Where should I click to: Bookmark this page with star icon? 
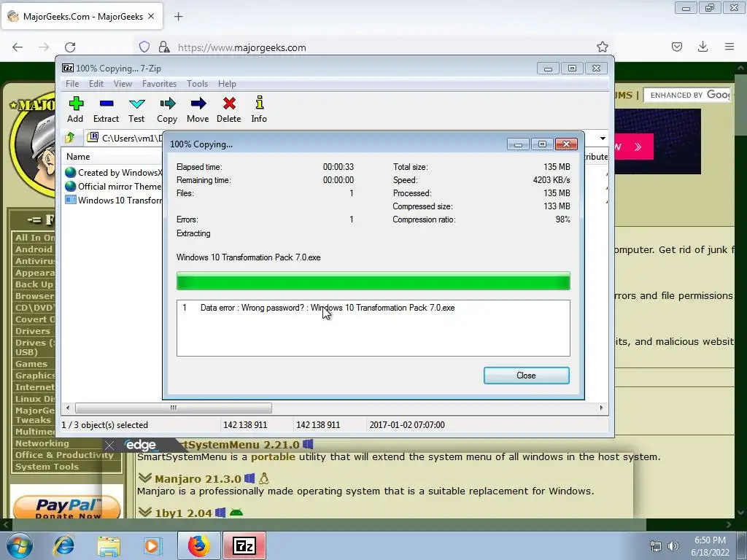(x=602, y=47)
